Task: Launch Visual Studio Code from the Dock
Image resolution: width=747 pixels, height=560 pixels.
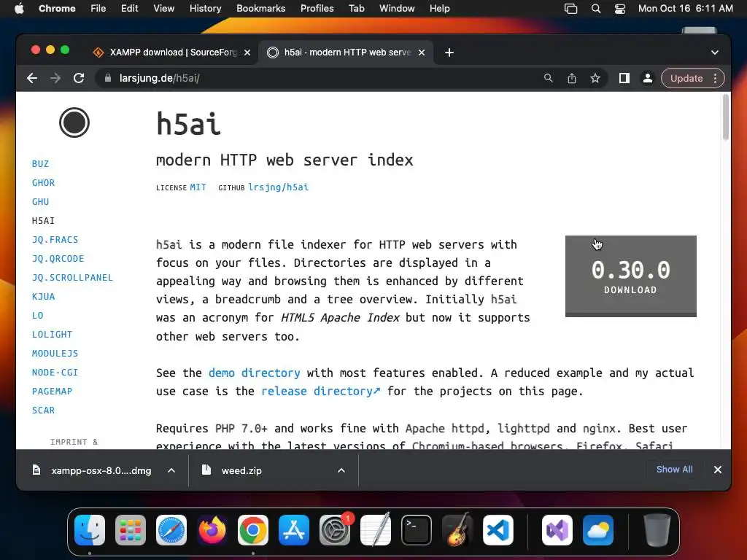Action: pyautogui.click(x=498, y=530)
